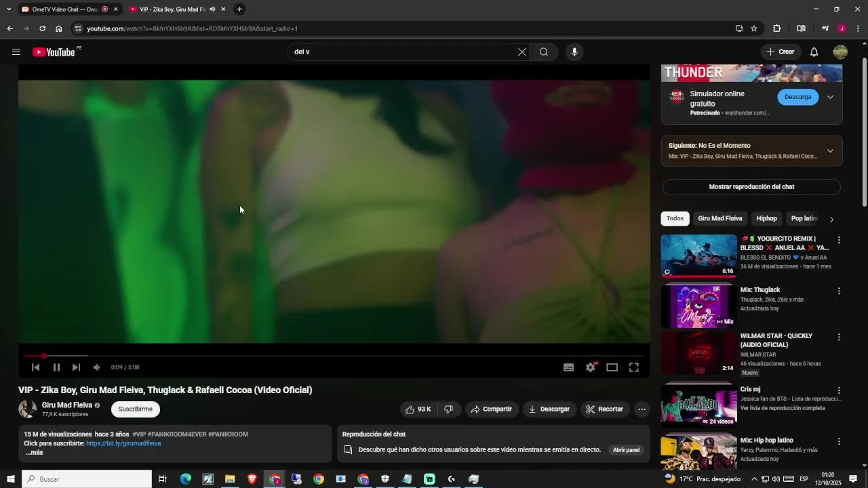Open Brave browser from the taskbar
This screenshot has width=868, height=488.
[x=252, y=479]
